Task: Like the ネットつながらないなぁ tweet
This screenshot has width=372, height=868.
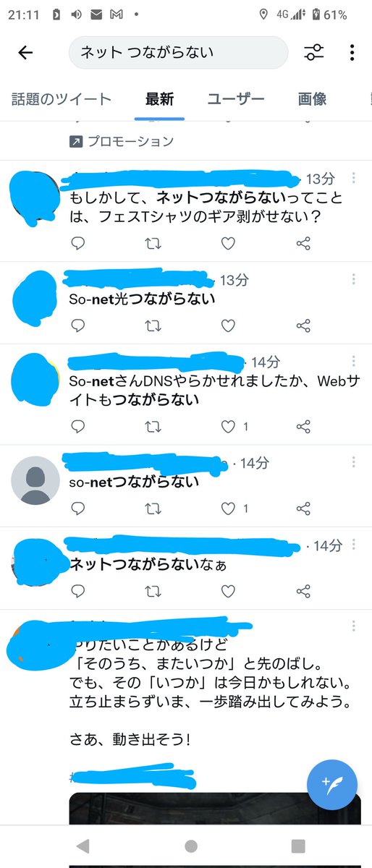Action: tap(228, 591)
